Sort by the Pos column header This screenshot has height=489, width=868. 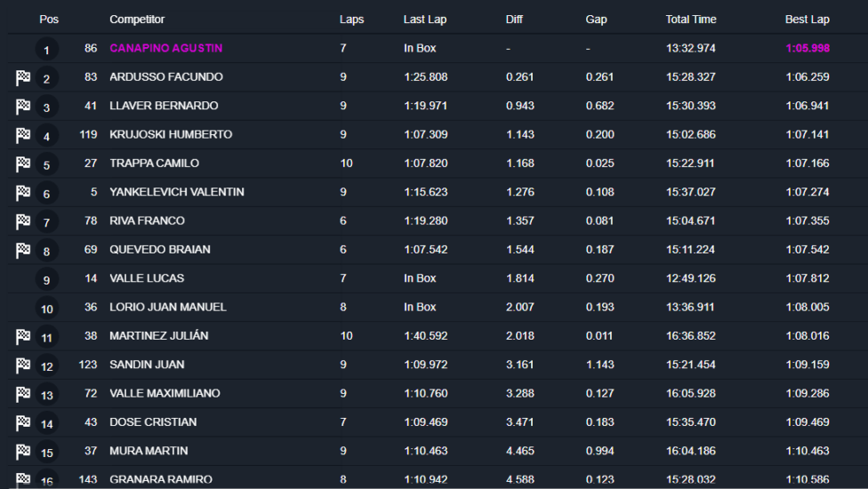point(49,20)
